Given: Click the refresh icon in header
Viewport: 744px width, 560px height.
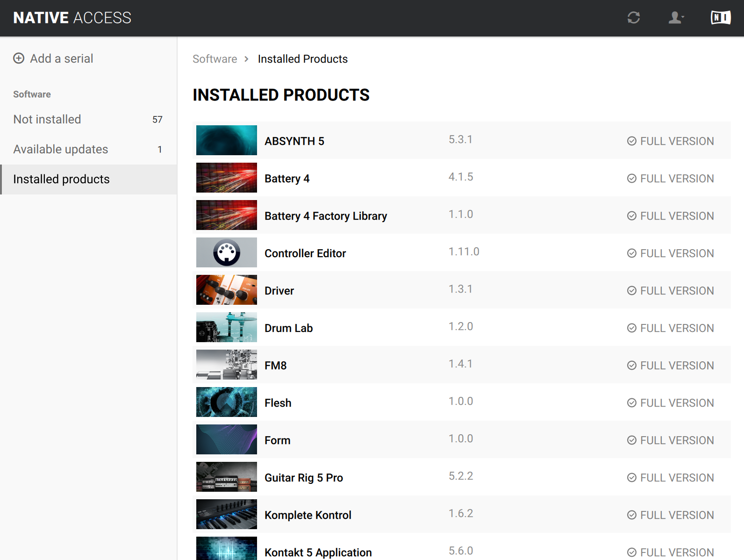Looking at the screenshot, I should point(633,18).
